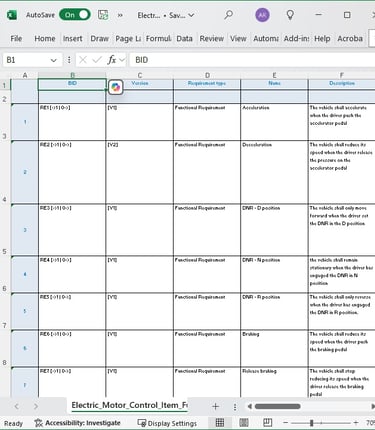
Task: Click the formula bar options dots
Action: click(x=69, y=60)
